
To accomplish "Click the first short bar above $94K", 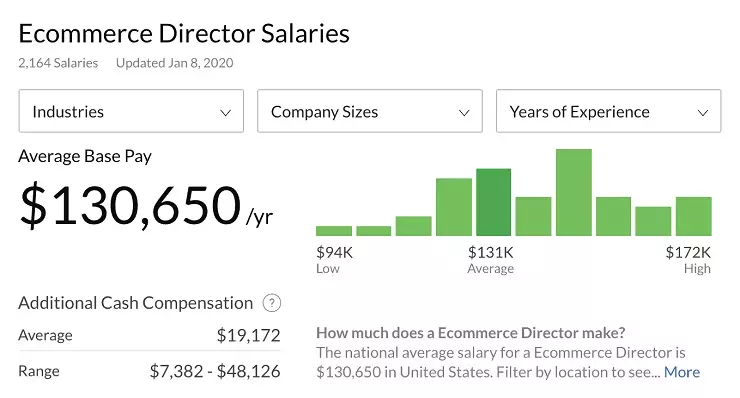I will [334, 231].
